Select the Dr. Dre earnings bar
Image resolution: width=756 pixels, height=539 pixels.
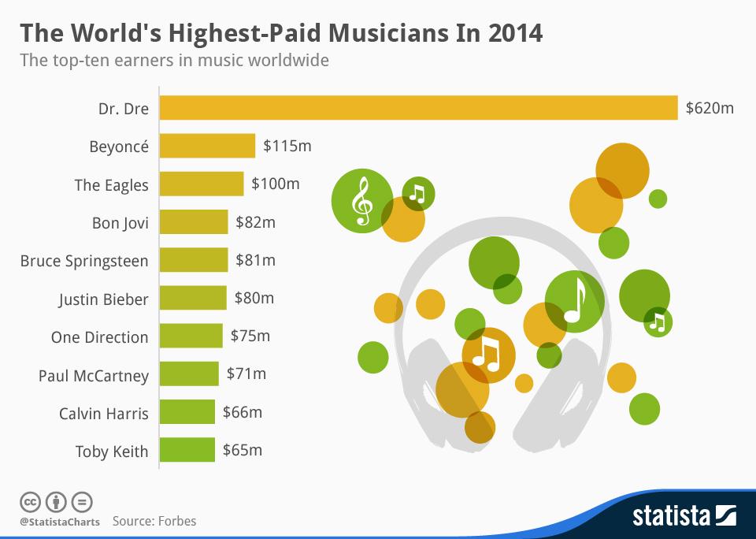coord(418,108)
